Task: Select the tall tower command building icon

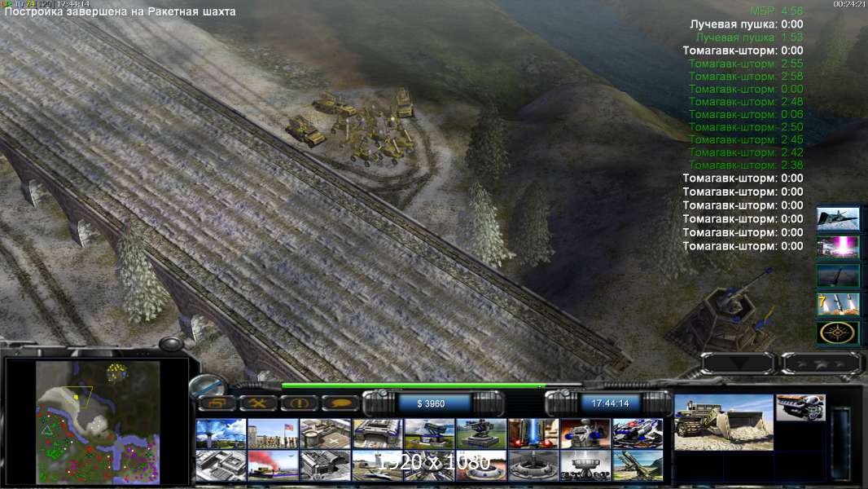Action: [221, 434]
